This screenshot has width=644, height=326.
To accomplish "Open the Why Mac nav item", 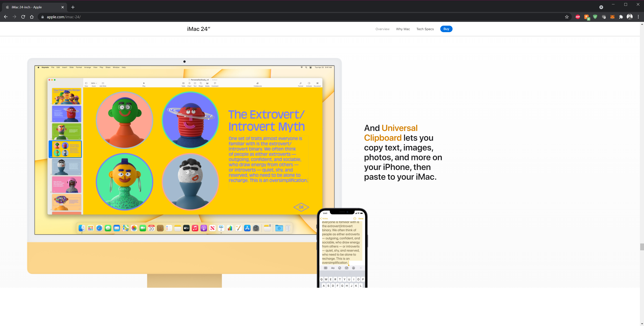I will [x=403, y=29].
